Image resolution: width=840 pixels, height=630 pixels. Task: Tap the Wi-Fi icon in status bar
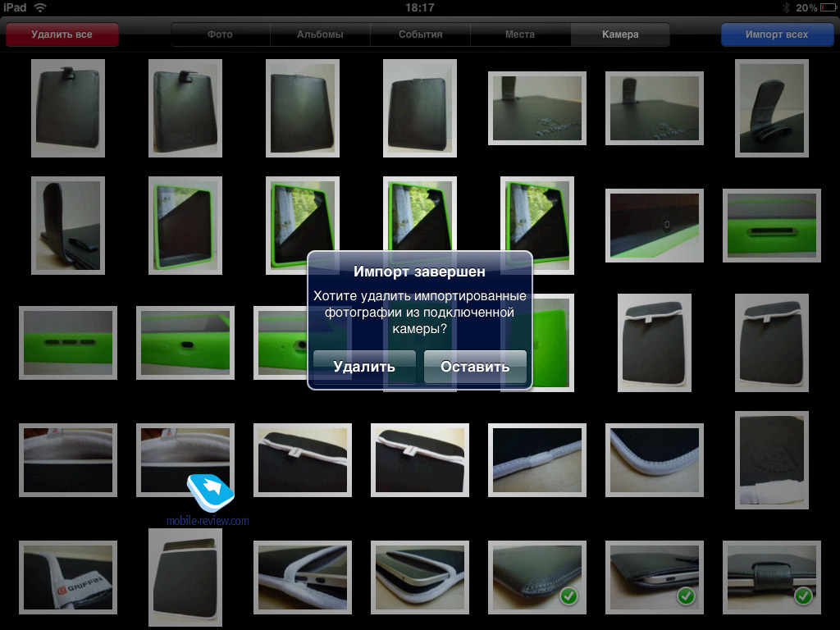click(40, 7)
